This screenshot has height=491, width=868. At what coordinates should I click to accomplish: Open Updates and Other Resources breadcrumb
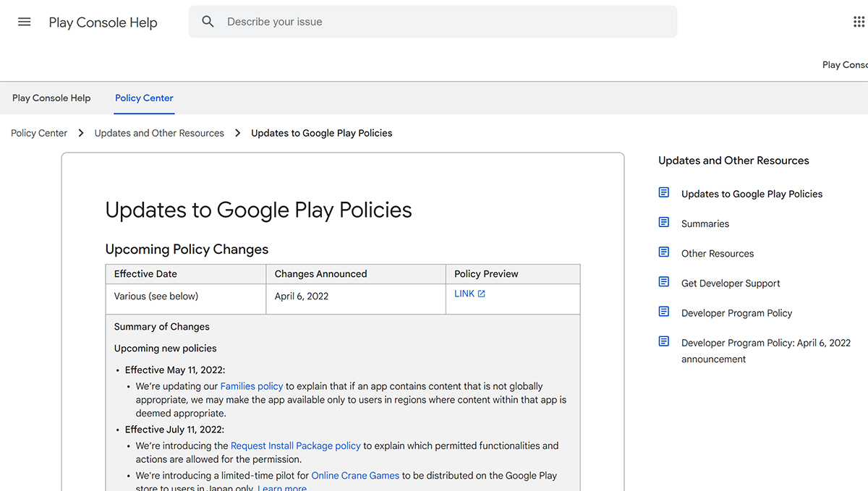point(159,133)
